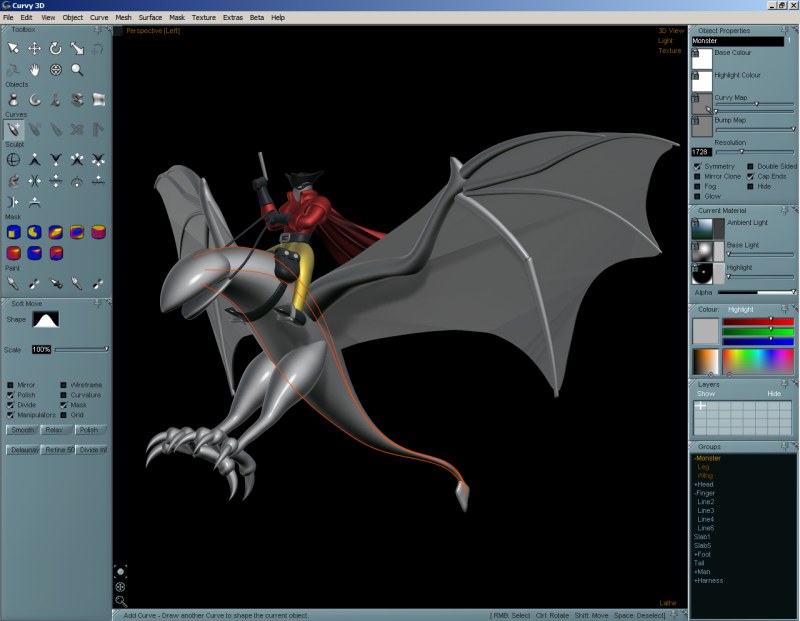The height and width of the screenshot is (621, 800).
Task: Choose the Rotate tool in the Toolbox
Action: 55,48
